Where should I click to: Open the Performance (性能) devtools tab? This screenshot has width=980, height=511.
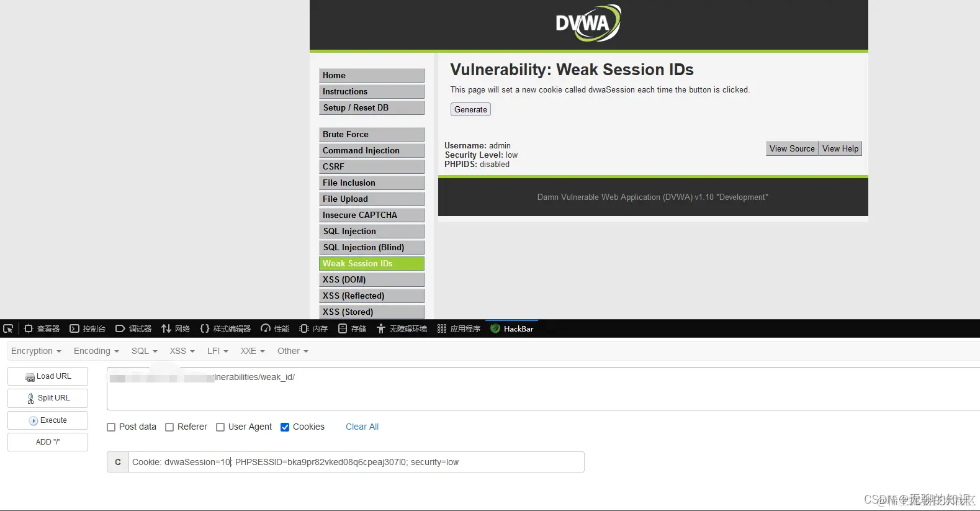point(275,328)
